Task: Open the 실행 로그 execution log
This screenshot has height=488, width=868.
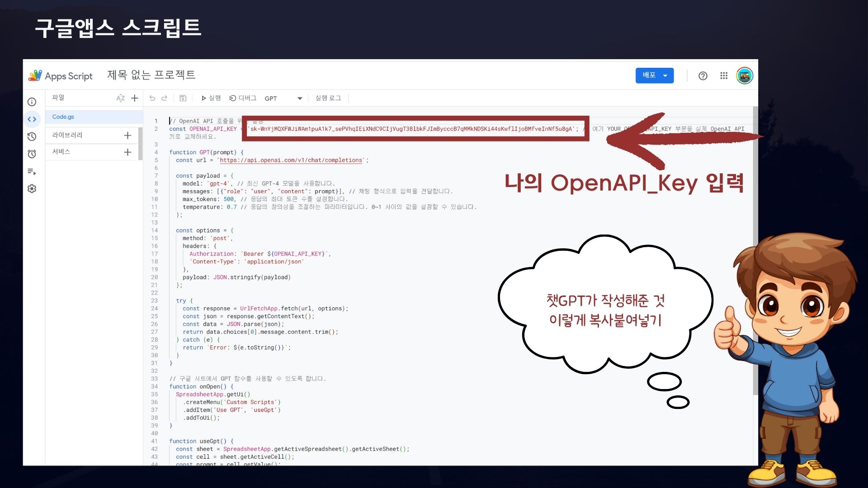Action: [x=328, y=98]
